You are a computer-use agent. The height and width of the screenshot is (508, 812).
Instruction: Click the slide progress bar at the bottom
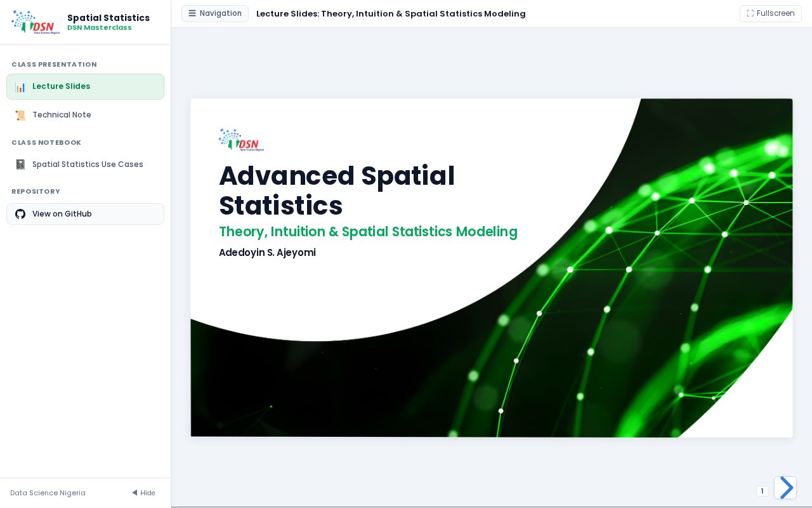[492, 507]
